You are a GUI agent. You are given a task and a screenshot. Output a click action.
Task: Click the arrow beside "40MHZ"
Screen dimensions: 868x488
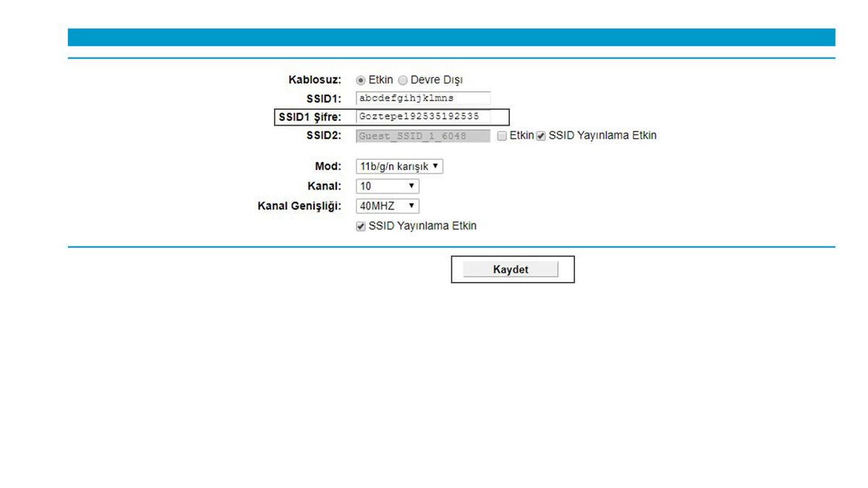coord(411,205)
